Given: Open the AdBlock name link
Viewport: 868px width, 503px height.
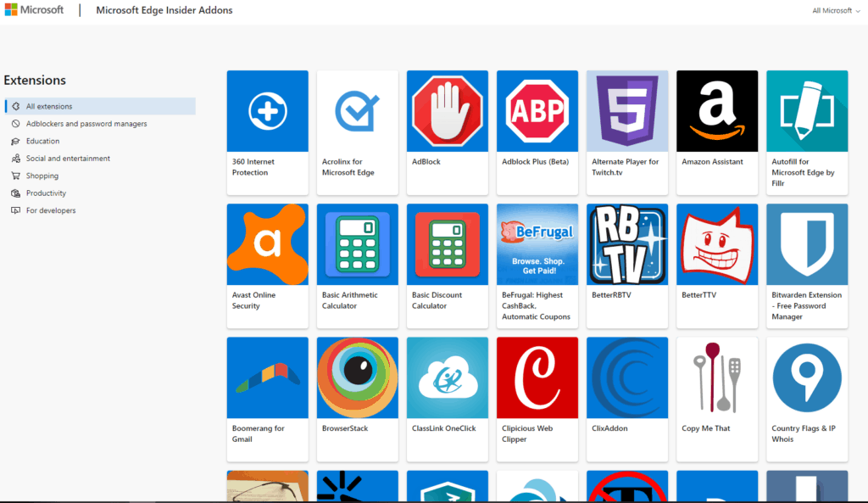Looking at the screenshot, I should coord(426,162).
